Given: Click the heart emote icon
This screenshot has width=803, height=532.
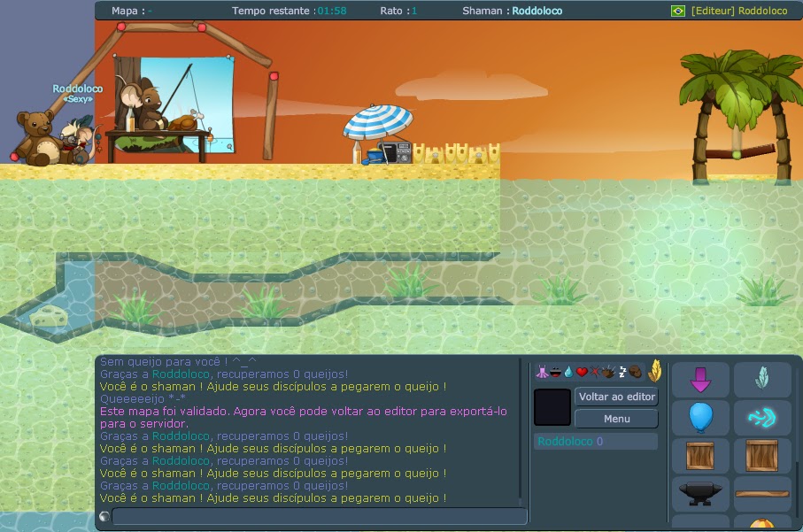Looking at the screenshot, I should click(582, 372).
